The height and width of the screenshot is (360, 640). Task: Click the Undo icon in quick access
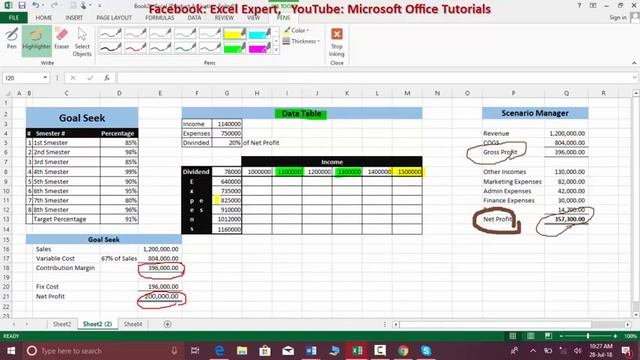pos(36,5)
